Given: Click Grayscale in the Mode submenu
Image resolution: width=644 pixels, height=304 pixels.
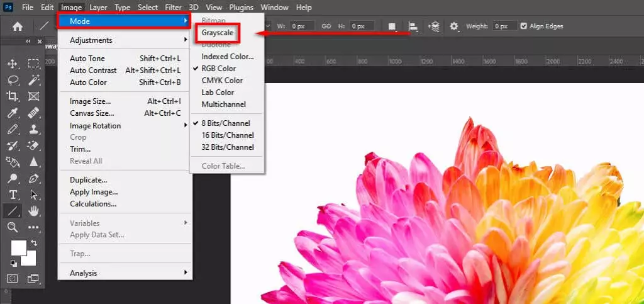Looking at the screenshot, I should pos(218,32).
